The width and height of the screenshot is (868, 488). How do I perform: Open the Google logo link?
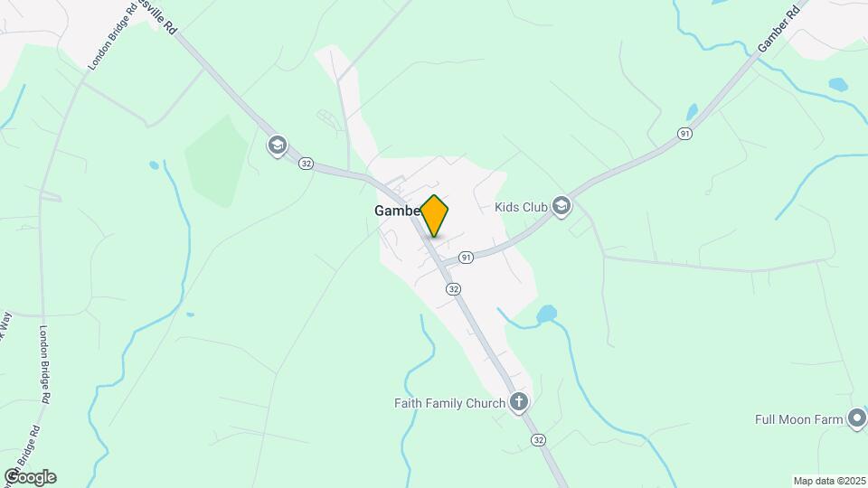tap(31, 477)
